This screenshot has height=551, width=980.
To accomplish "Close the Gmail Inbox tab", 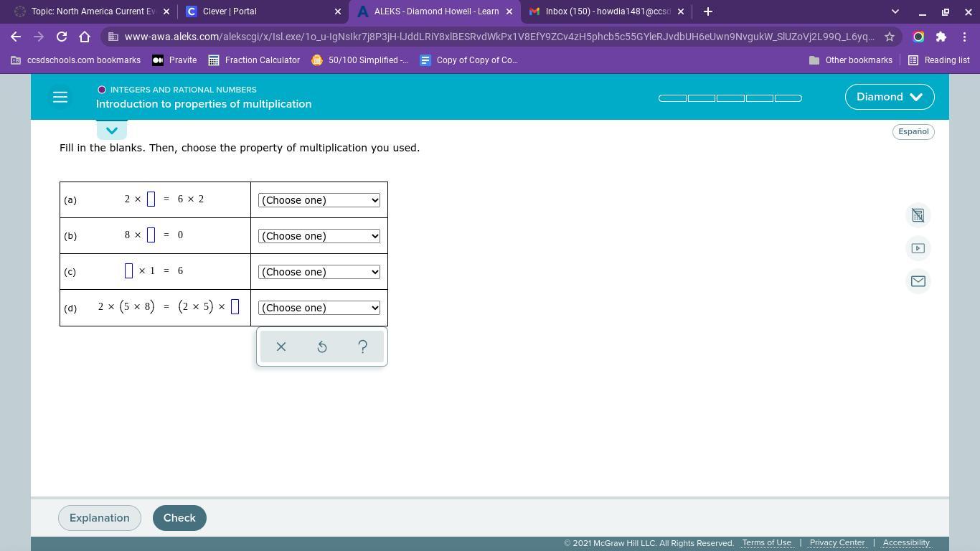I will [x=681, y=11].
